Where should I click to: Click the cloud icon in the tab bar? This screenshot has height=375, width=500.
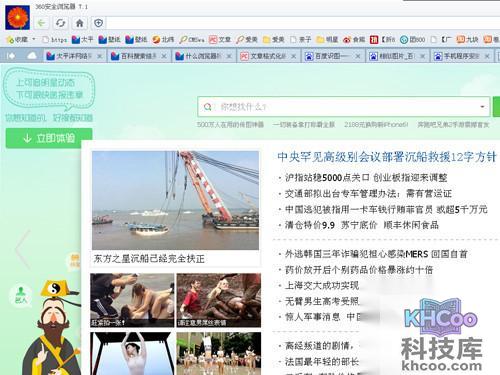click(x=32, y=56)
